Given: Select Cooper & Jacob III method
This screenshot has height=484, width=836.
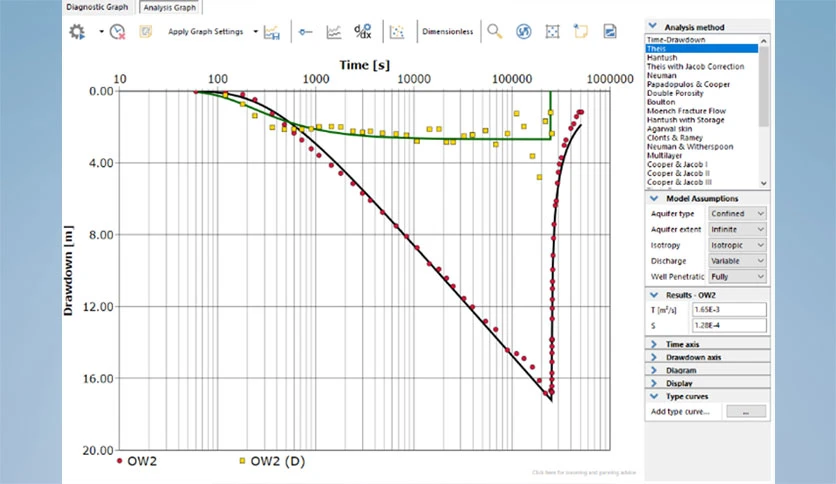Looking at the screenshot, I should pos(679,182).
